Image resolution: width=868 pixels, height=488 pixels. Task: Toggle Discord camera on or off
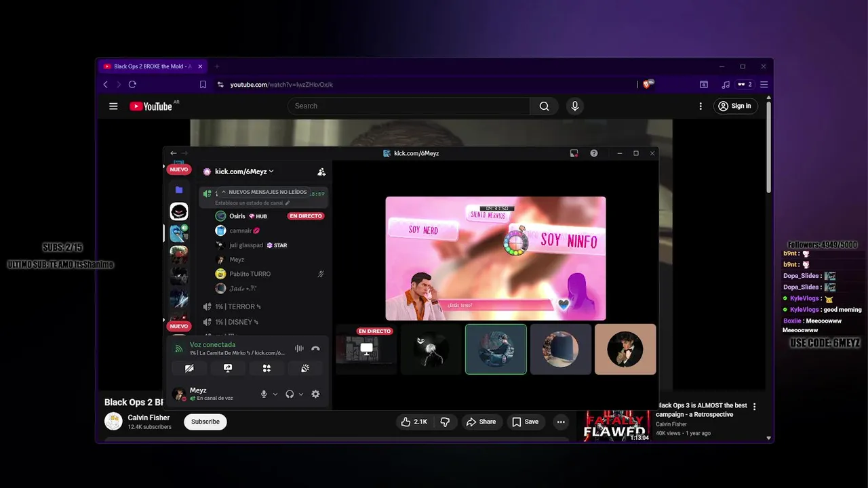tap(189, 368)
